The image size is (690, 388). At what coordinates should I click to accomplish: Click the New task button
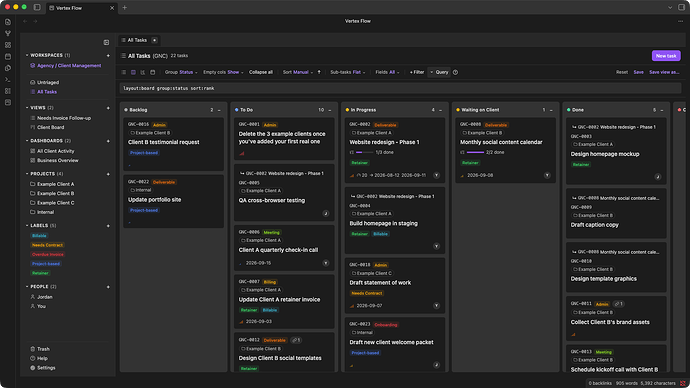666,56
